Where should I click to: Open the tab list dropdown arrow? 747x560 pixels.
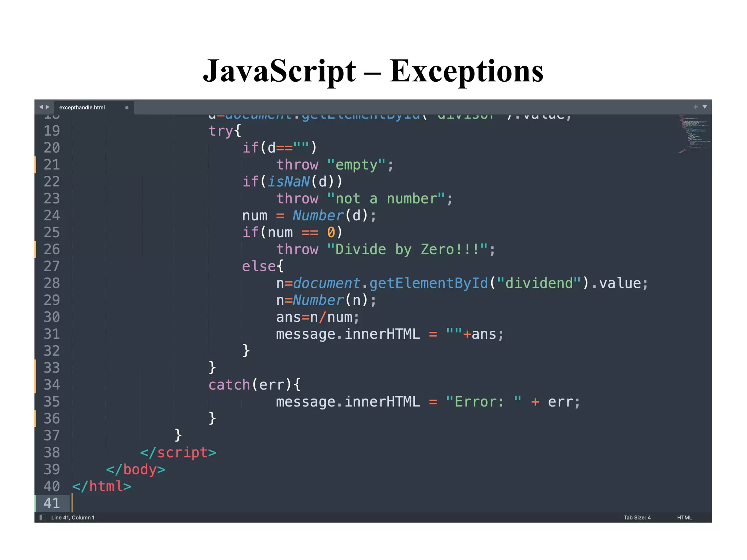tap(705, 107)
